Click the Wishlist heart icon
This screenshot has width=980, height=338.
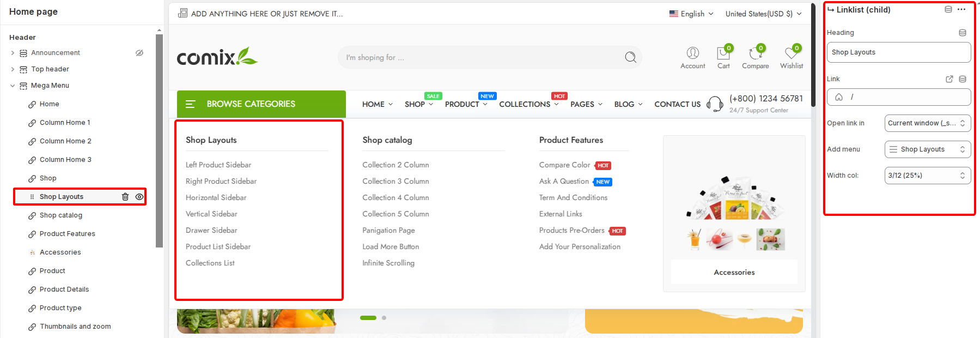791,53
